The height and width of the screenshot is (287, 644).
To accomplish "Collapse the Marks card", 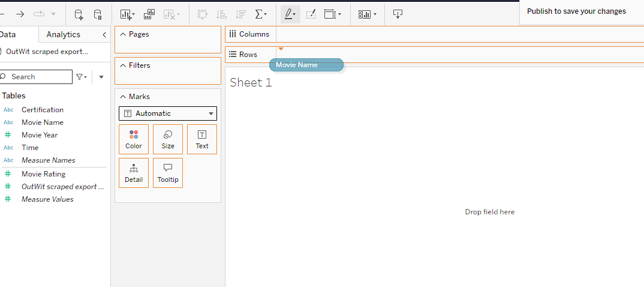I will click(x=123, y=97).
